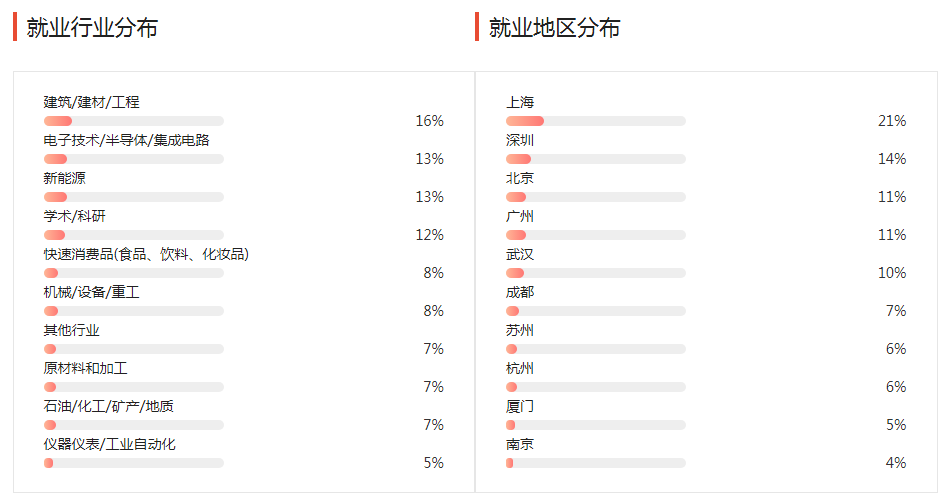Click the 电子技术/半导体/集成电路 label
The height and width of the screenshot is (501, 947).
point(126,140)
